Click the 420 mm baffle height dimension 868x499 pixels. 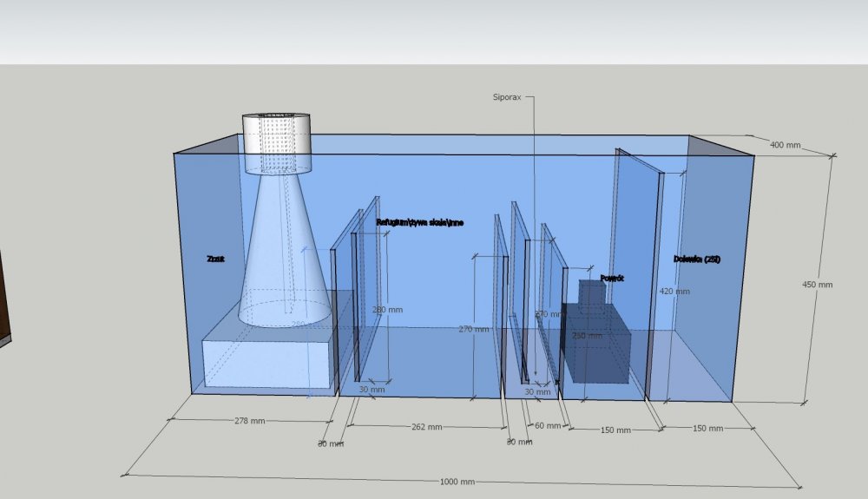(674, 292)
